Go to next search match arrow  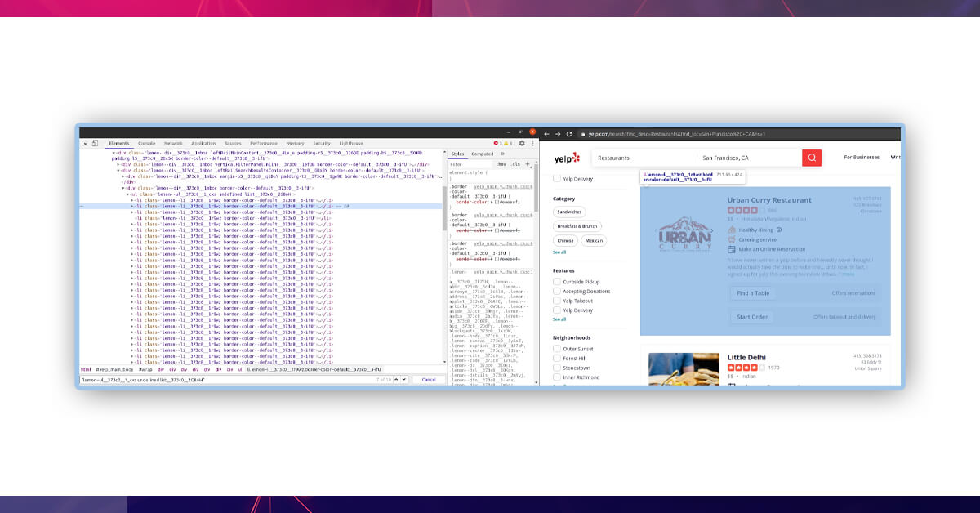click(406, 379)
